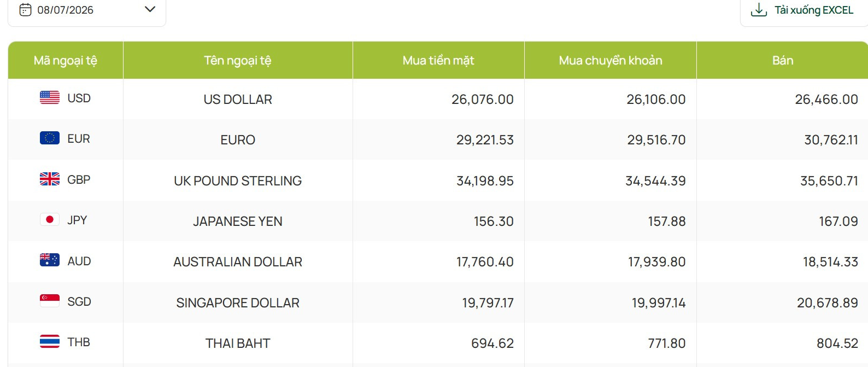Click the European Union flag icon
This screenshot has height=367, width=868.
[x=50, y=138]
